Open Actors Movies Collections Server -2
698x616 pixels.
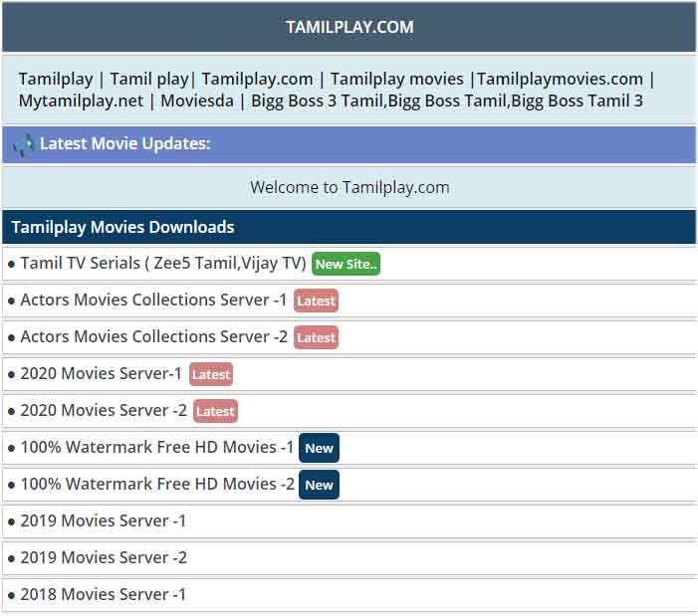[x=154, y=336]
